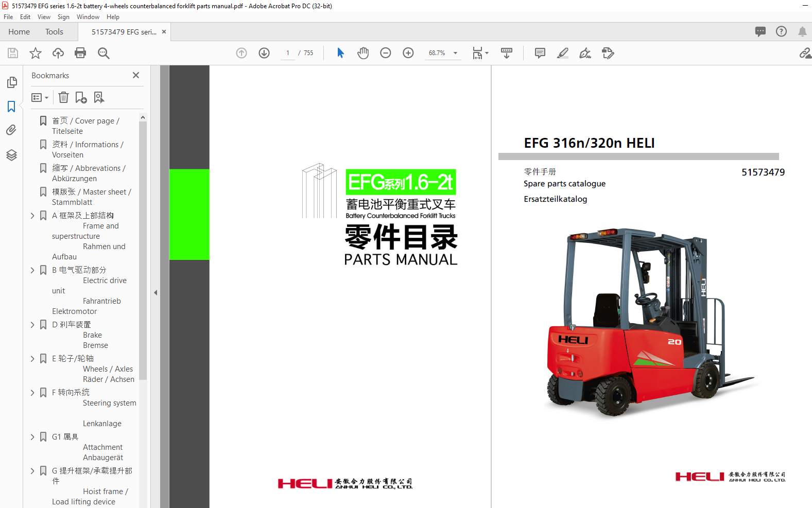The width and height of the screenshot is (812, 508).
Task: Open notifications bell icon
Action: click(802, 31)
